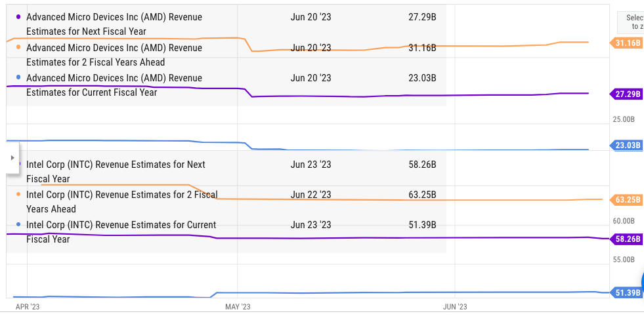Click the blue 51.39B value flag
Image resolution: width=644 pixels, height=316 pixels.
626,292
